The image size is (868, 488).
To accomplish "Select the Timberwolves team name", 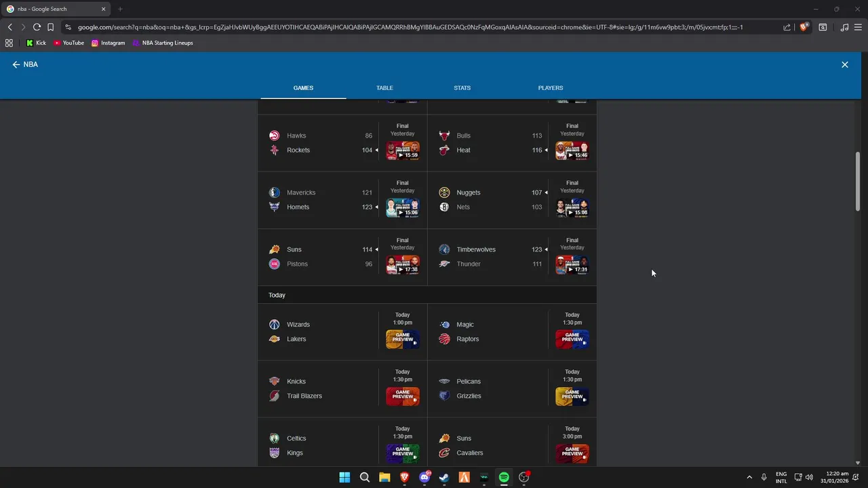I will [x=476, y=249].
